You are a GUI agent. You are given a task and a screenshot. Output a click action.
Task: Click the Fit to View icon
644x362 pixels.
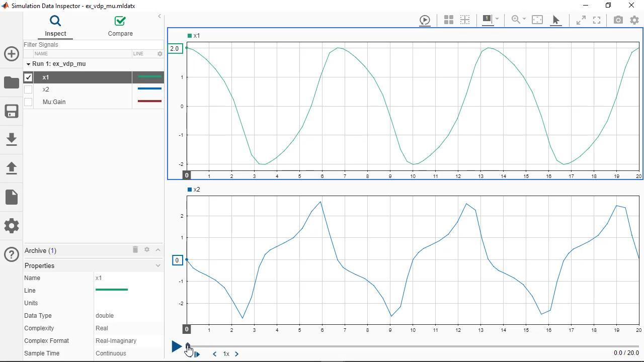(537, 20)
